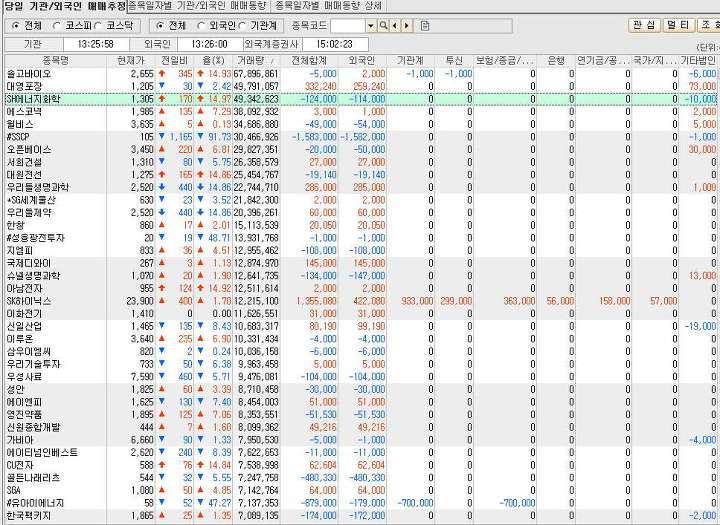Select the 한국팩키지 stock row

point(361,516)
